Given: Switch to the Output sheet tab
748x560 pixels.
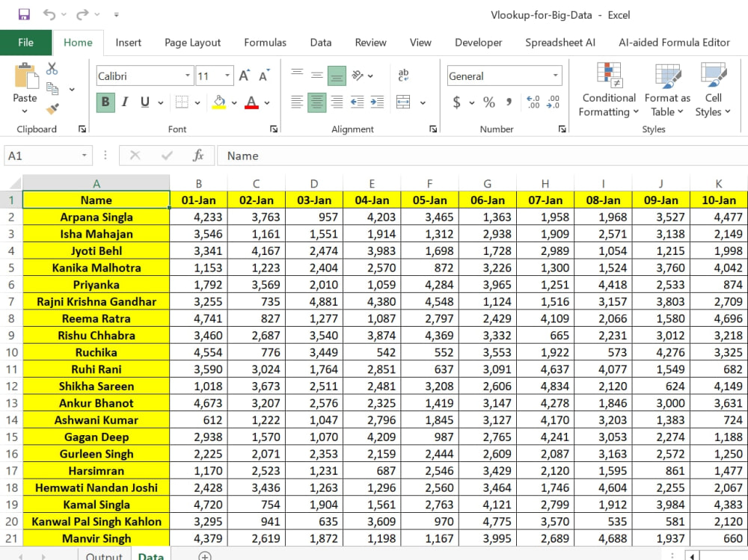Looking at the screenshot, I should click(104, 556).
